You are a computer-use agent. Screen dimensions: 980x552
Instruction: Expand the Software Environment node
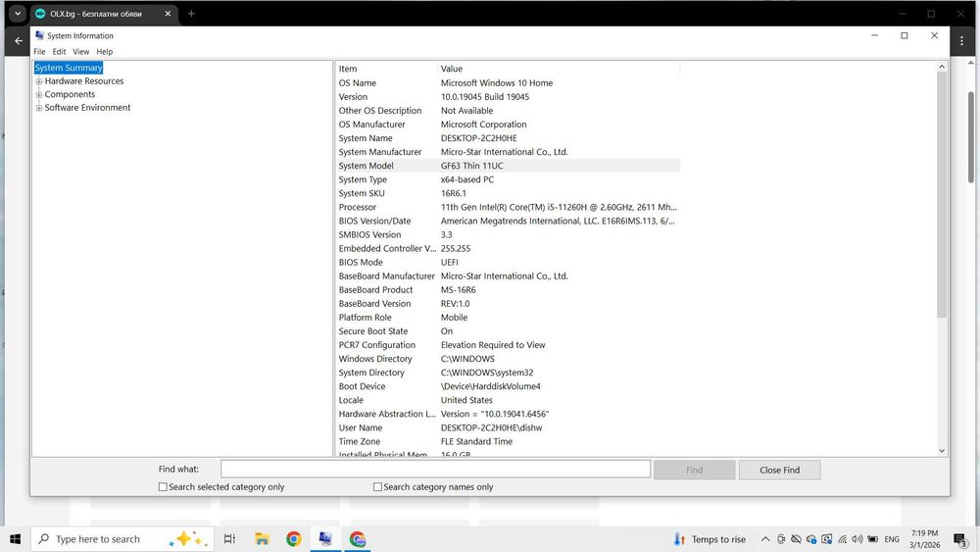39,108
